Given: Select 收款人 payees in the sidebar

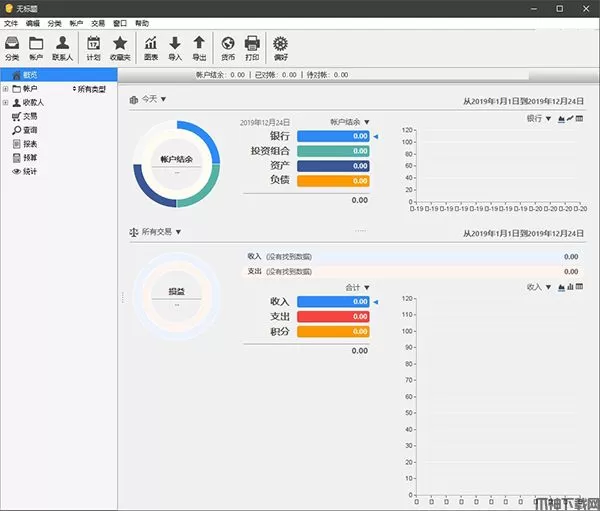Looking at the screenshot, I should click(x=28, y=103).
